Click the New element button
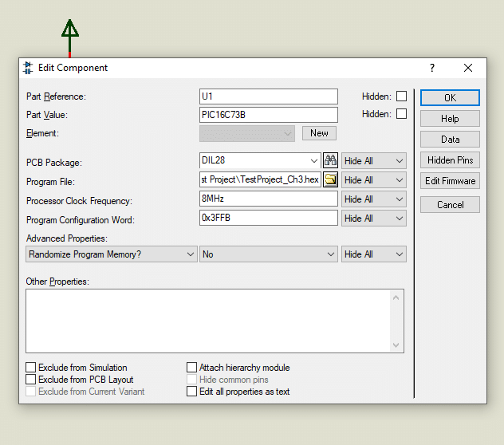The width and height of the screenshot is (504, 445). click(x=319, y=133)
